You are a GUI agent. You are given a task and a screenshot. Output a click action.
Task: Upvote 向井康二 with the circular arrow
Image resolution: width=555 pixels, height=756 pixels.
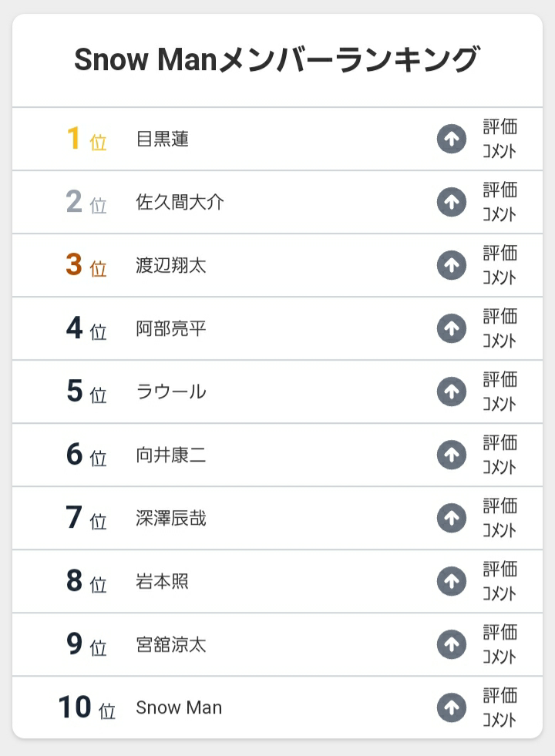[452, 455]
